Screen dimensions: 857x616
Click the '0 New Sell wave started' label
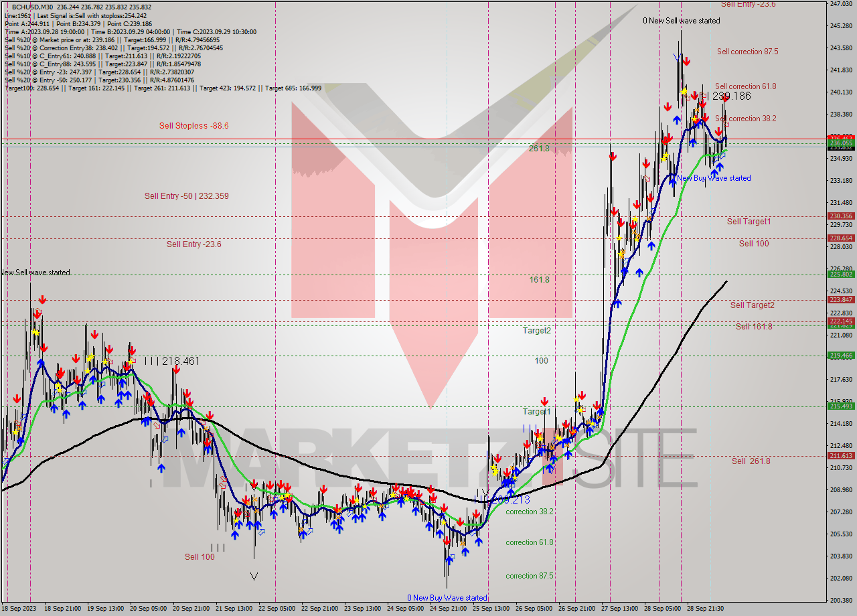[x=682, y=21]
